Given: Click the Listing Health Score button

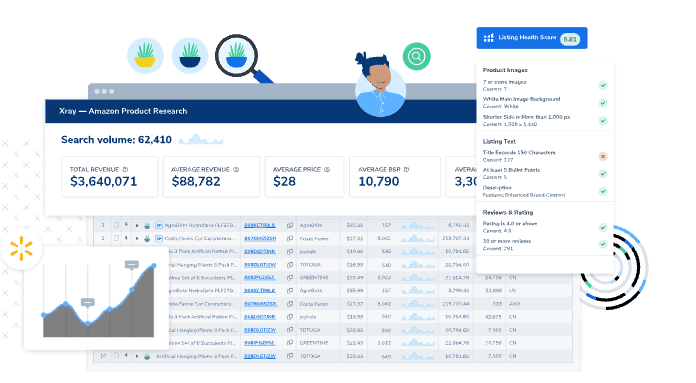Looking at the screenshot, I should coord(532,38).
